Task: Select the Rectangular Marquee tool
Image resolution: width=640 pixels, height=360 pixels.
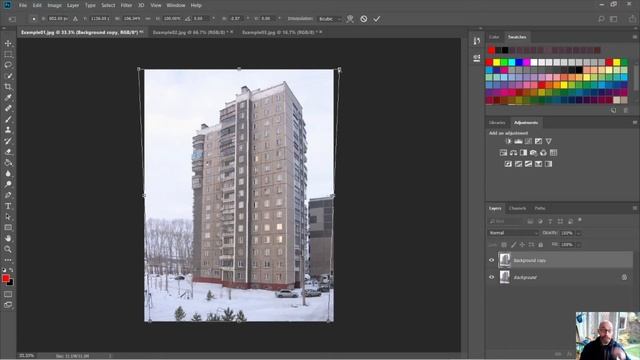Action: [8, 54]
